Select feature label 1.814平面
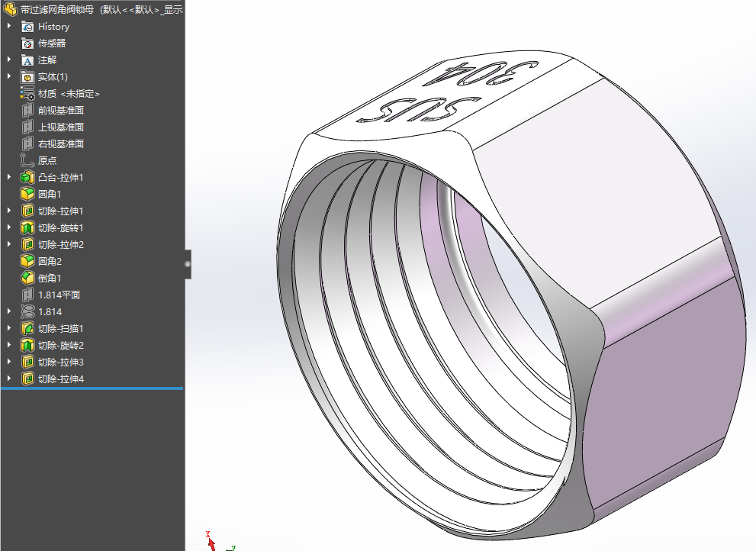 tap(59, 295)
